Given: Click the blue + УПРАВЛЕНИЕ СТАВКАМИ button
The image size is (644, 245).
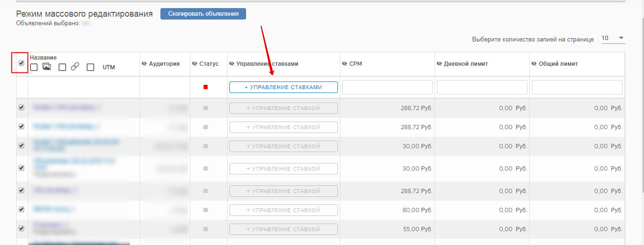Looking at the screenshot, I should pos(284,87).
